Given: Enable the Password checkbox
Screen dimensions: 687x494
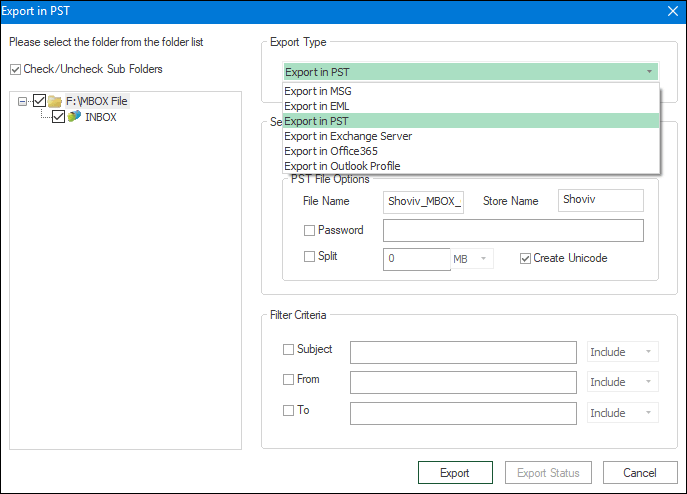Looking at the screenshot, I should coord(309,231).
